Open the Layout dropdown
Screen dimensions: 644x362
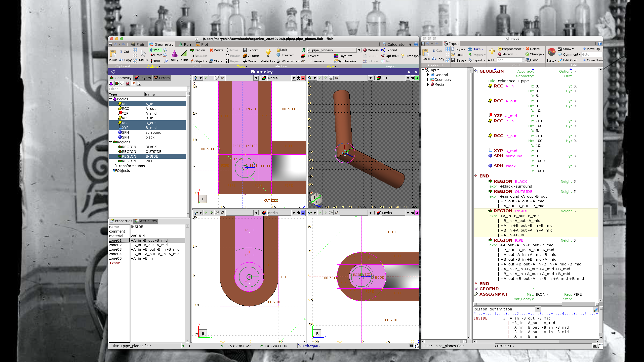coord(343,56)
